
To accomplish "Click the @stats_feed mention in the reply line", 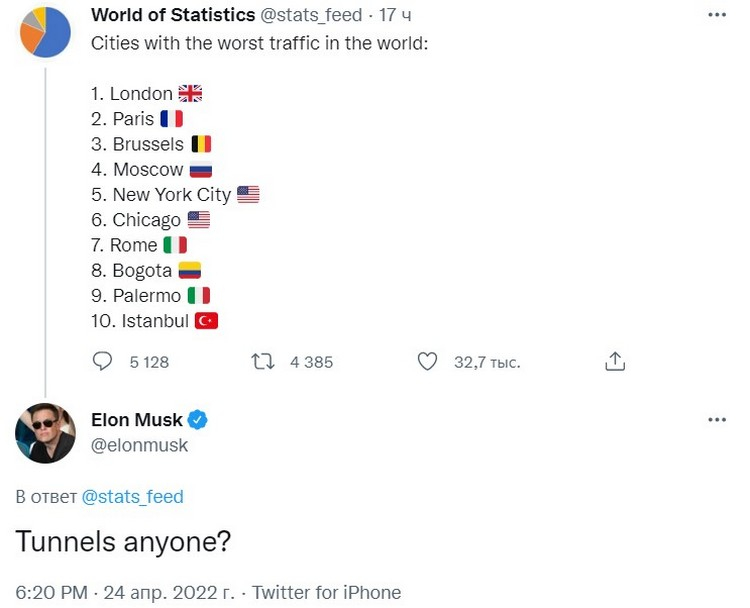I will (132, 497).
